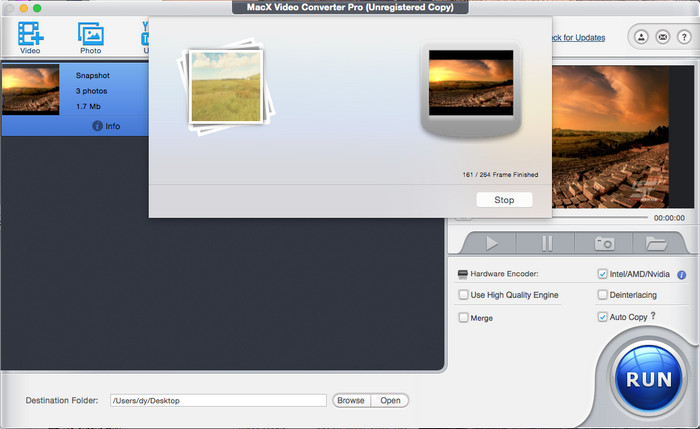700x429 pixels.
Task: Enable the Deinterlacing checkbox
Action: pos(602,295)
